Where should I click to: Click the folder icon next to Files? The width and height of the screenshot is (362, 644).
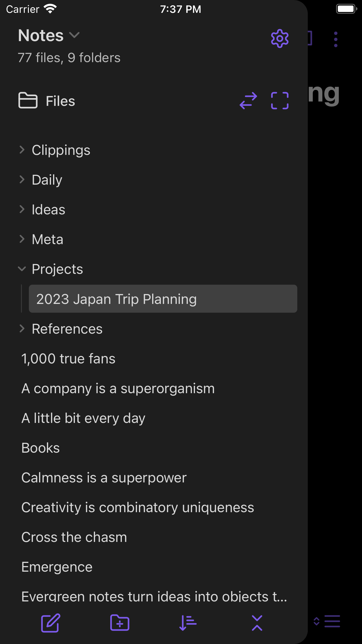pos(28,101)
